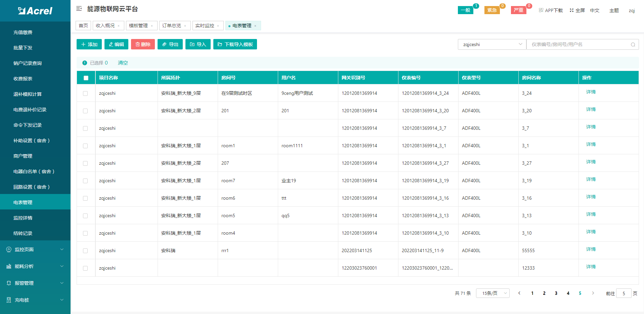Click the 充电桩 sidebar icon
This screenshot has height=314, width=644.
9,300
